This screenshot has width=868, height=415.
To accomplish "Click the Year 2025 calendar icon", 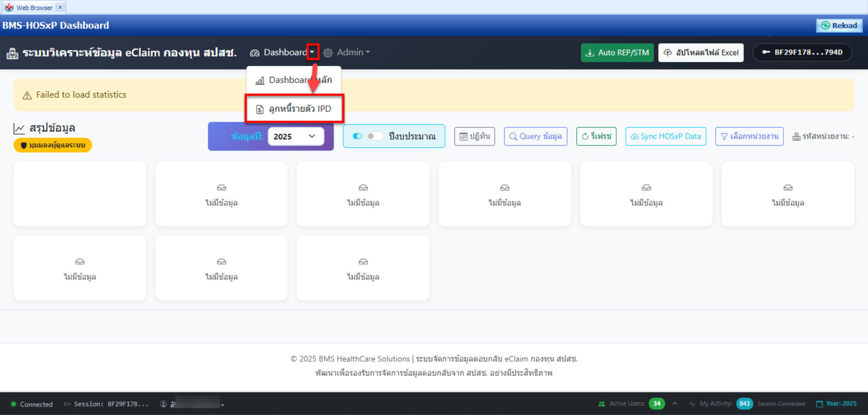I will [819, 404].
